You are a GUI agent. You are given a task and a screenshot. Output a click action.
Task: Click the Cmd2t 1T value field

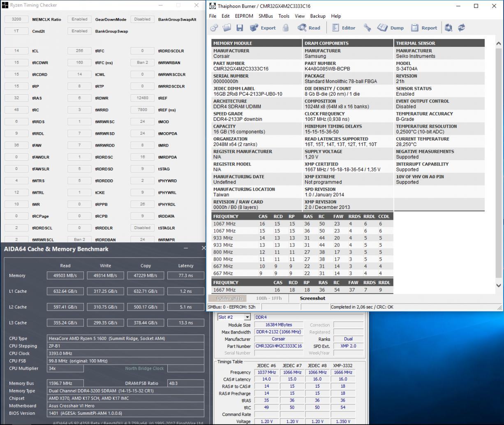point(17,31)
